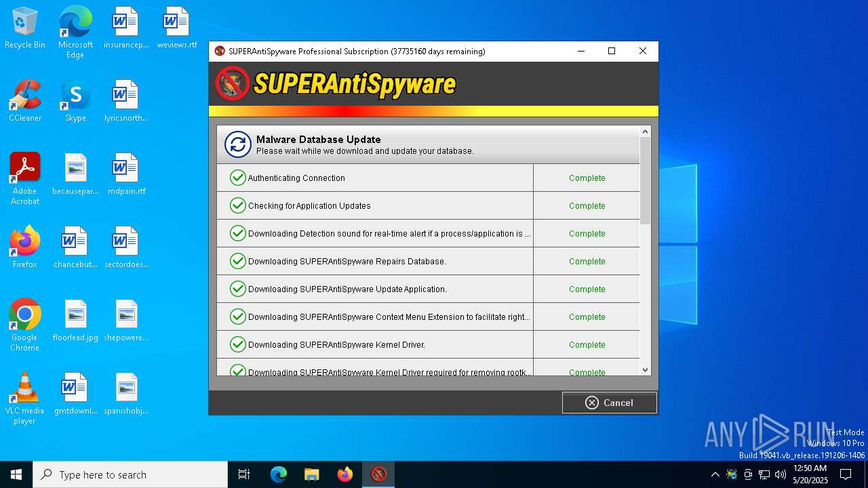The height and width of the screenshot is (488, 868).
Task: Select the becausepar... image file icon
Action: point(75,174)
